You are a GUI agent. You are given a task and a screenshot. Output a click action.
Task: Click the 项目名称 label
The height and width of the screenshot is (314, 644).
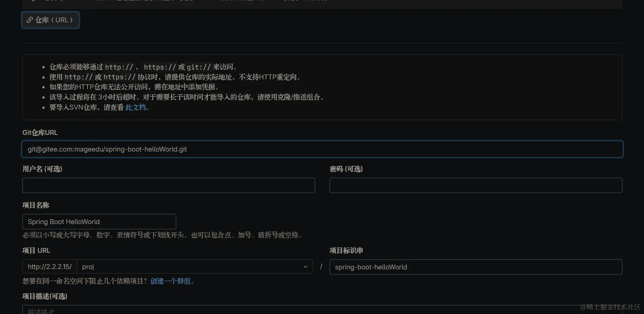(x=36, y=205)
